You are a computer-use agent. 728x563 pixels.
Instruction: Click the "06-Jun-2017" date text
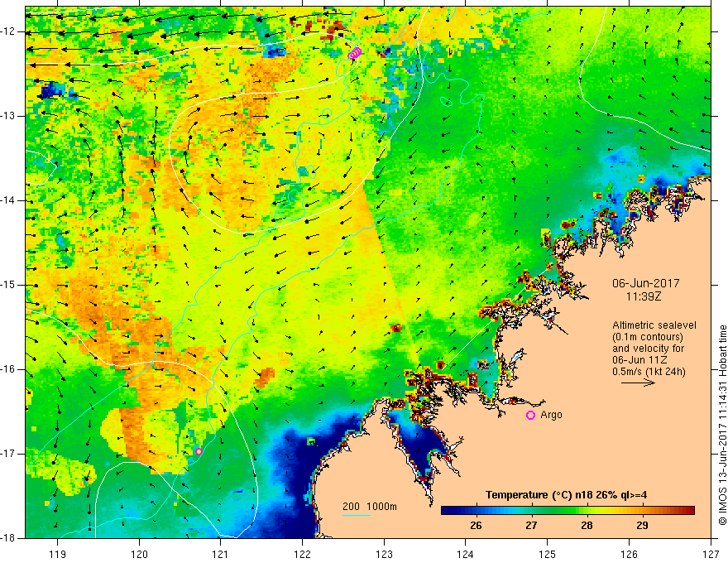tap(646, 283)
